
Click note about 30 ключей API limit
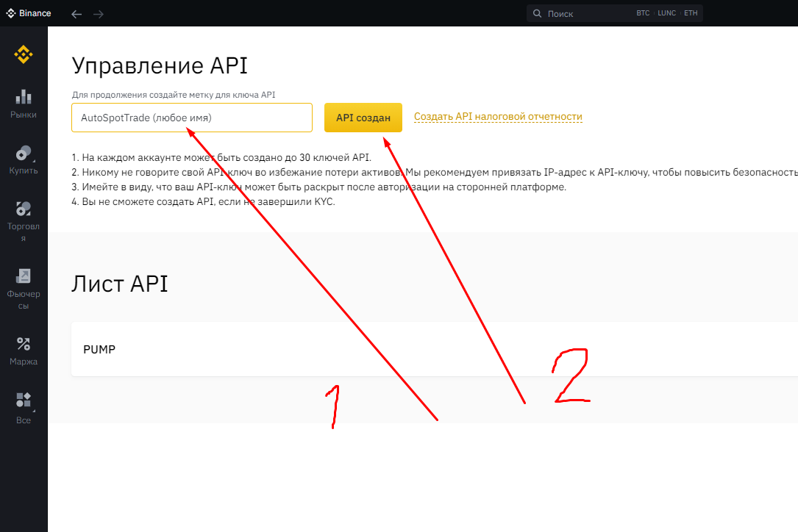[221, 158]
